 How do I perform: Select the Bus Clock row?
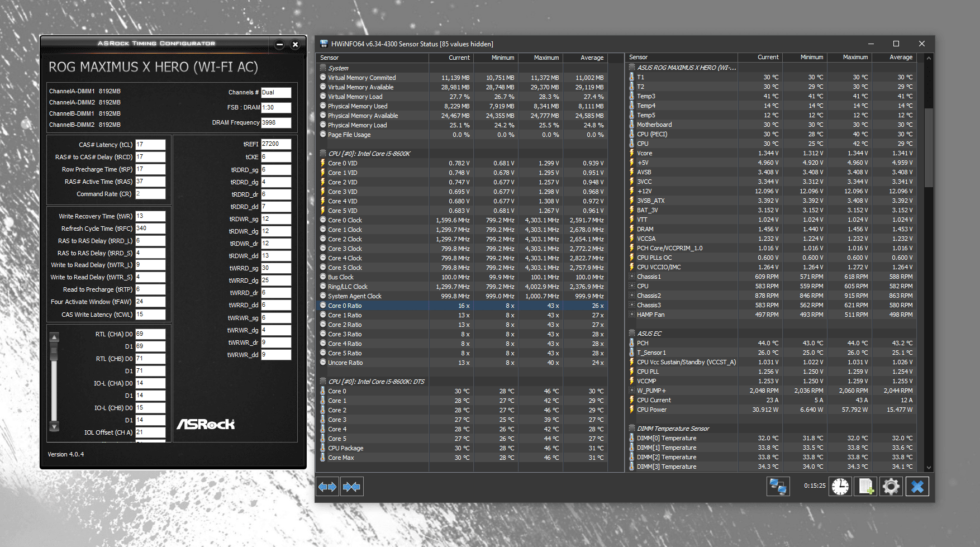point(462,277)
